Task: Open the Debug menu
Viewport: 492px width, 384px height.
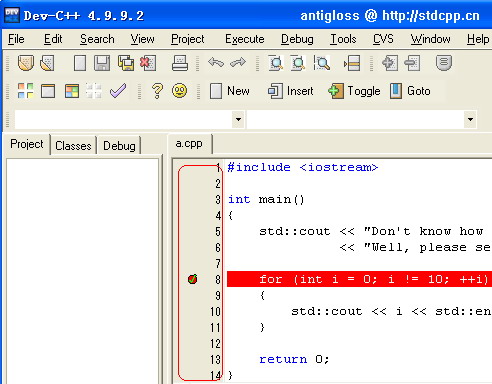Action: [297, 39]
